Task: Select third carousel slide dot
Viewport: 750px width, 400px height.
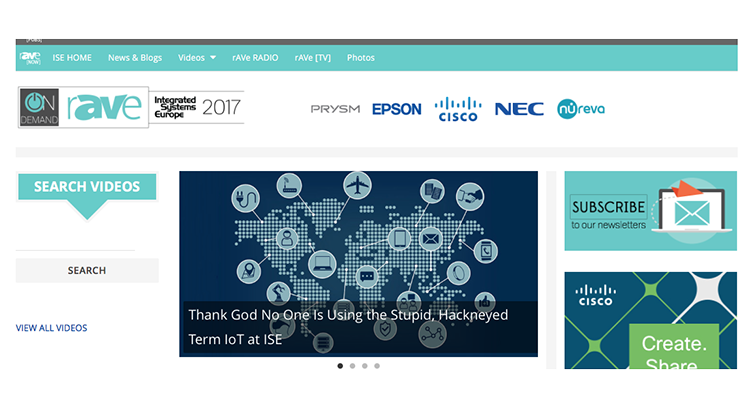Action: [x=364, y=366]
